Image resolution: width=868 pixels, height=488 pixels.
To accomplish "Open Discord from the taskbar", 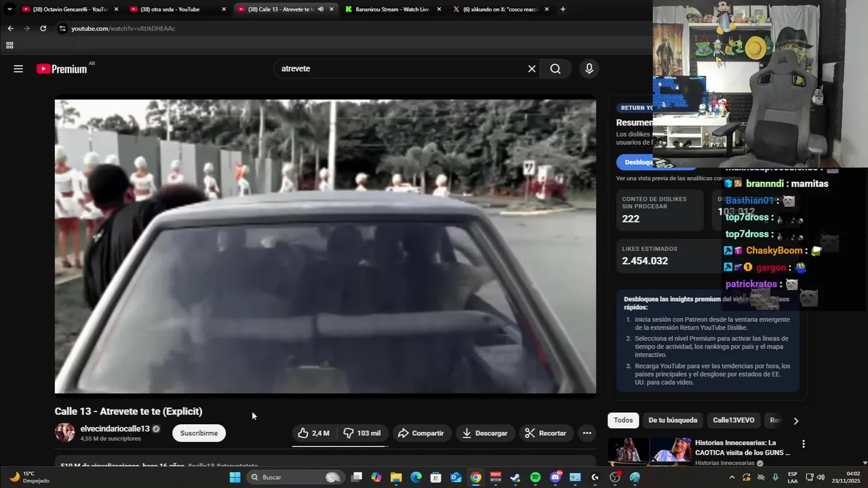I will click(x=555, y=477).
